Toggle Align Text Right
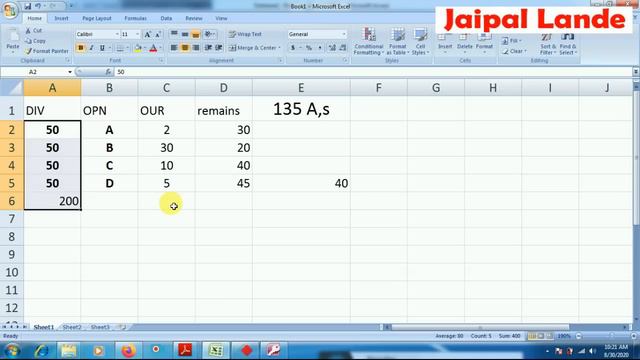 click(196, 48)
